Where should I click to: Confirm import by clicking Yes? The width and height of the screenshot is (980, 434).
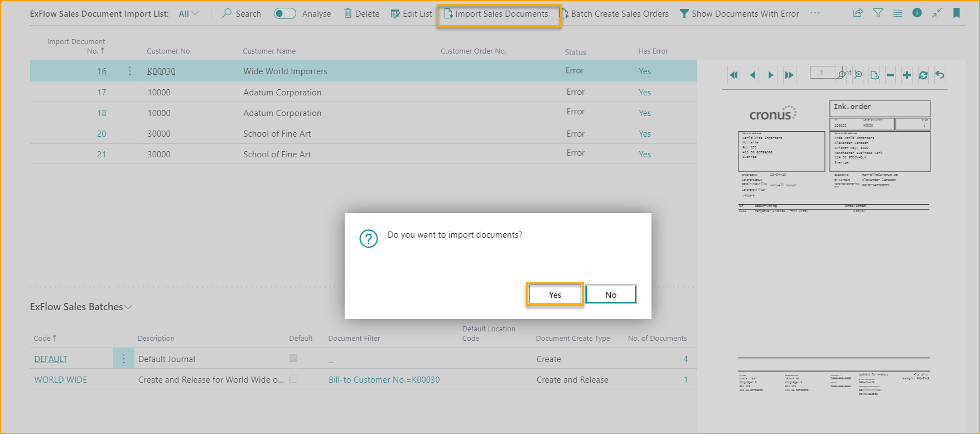point(555,295)
